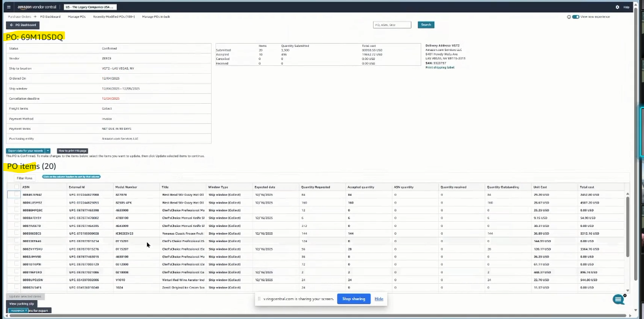The image size is (644, 319).
Task: Sort table by Expected date column
Action: pyautogui.click(x=265, y=187)
